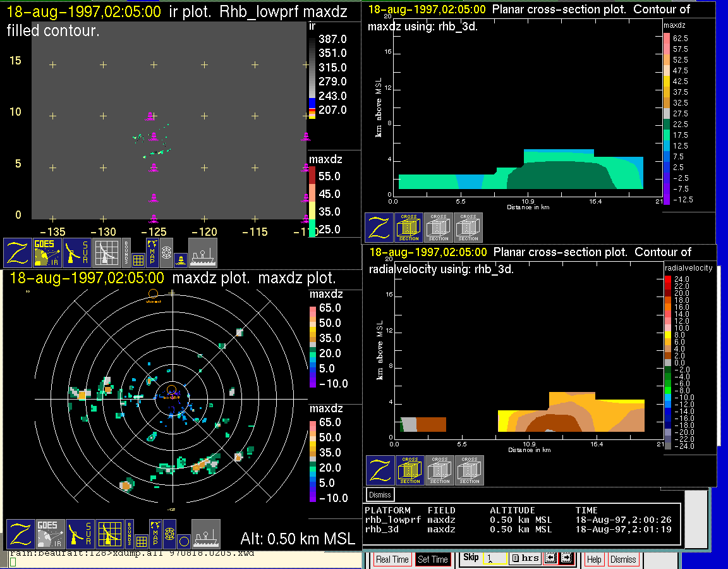Click the range rings icon in maxdz plot toolbar
The height and width of the screenshot is (569, 728).
pos(169,534)
